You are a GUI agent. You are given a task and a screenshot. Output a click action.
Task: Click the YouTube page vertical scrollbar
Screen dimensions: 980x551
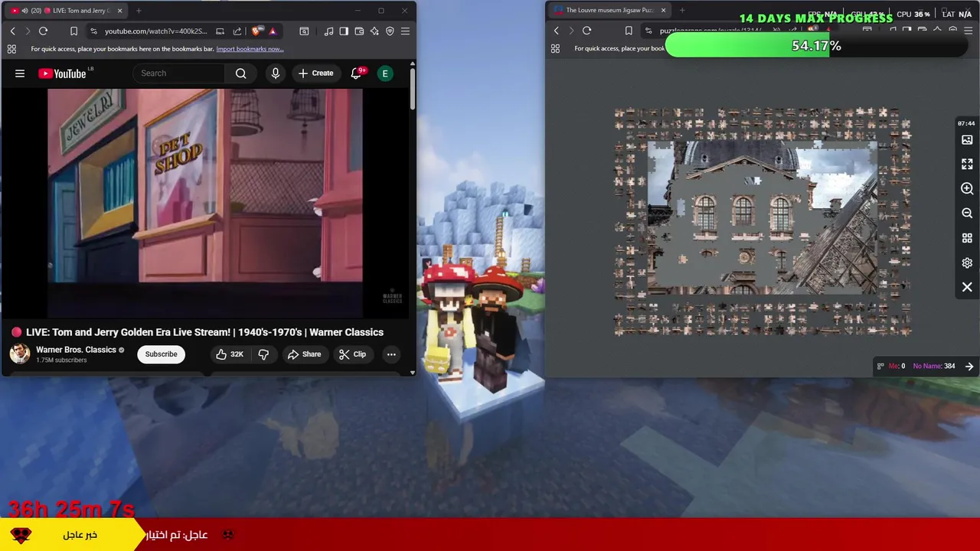coord(413,90)
